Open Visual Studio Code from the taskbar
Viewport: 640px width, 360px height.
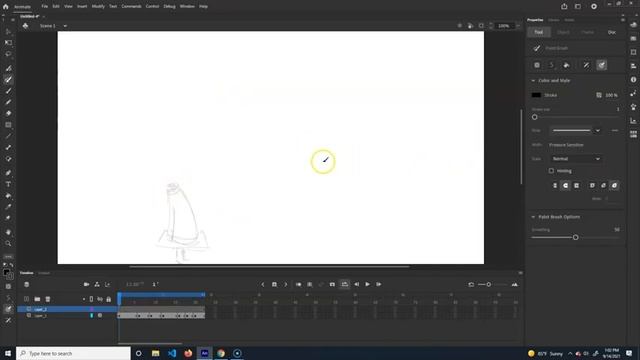click(172, 353)
